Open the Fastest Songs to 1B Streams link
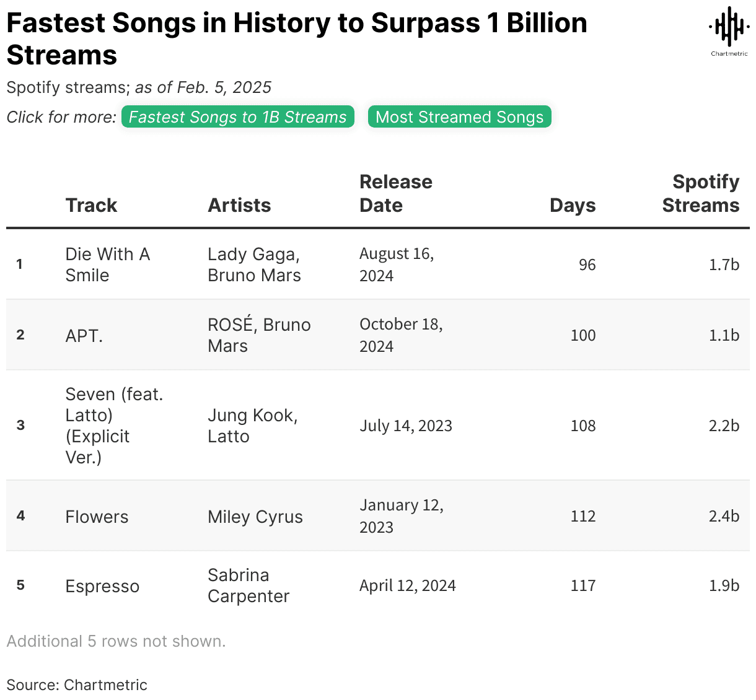The image size is (756, 700). coord(238,117)
